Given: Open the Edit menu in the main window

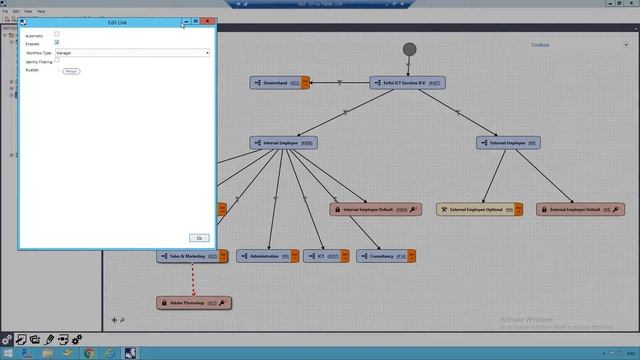Looking at the screenshot, I should click(x=16, y=11).
